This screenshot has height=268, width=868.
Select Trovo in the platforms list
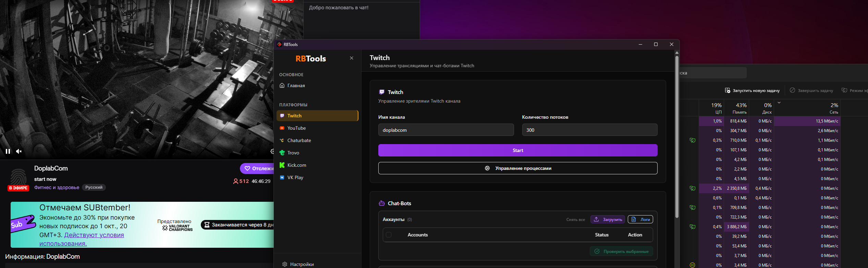(x=293, y=153)
